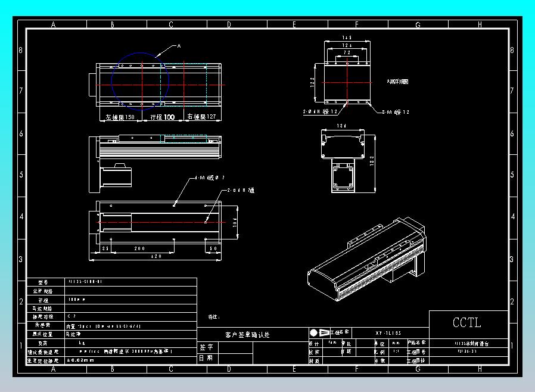This screenshot has width=535, height=392.
Task: Select the 200 hole spacing dimension
Action: (139, 248)
